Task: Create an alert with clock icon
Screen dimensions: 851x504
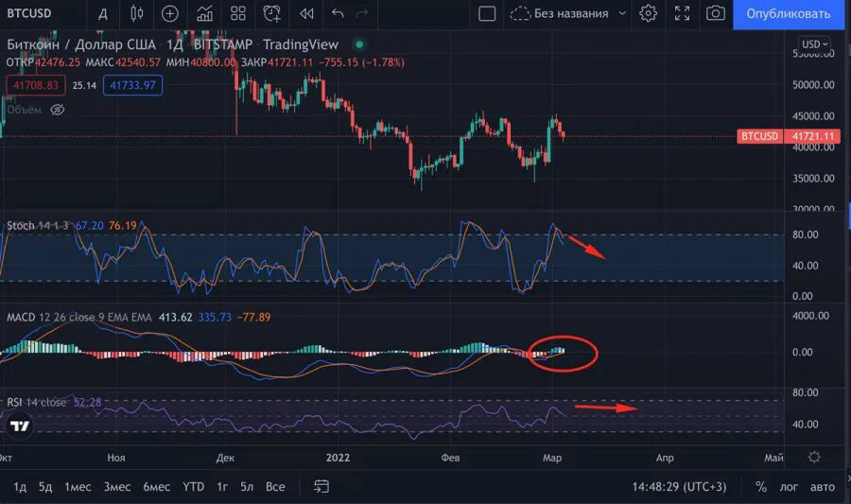Action: click(x=272, y=13)
